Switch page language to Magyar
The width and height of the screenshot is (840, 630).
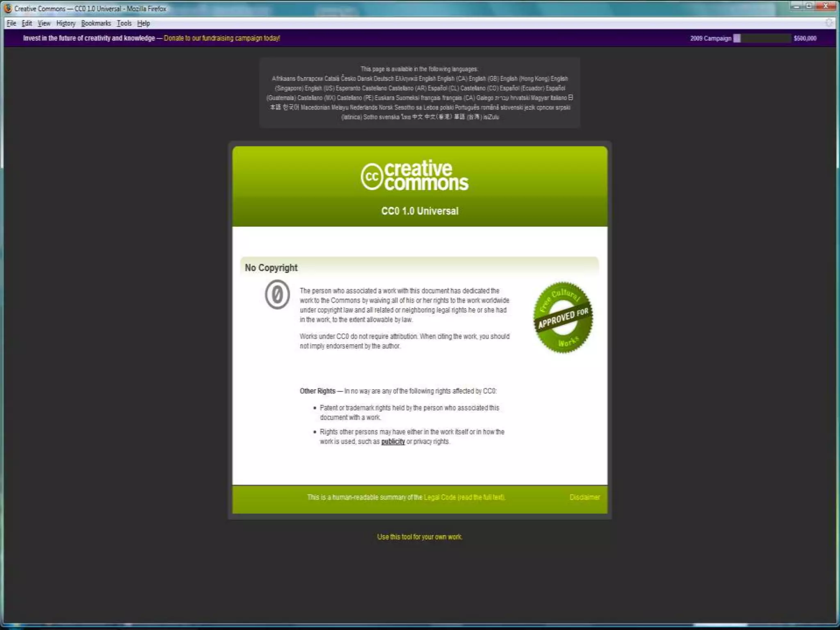[x=540, y=98]
